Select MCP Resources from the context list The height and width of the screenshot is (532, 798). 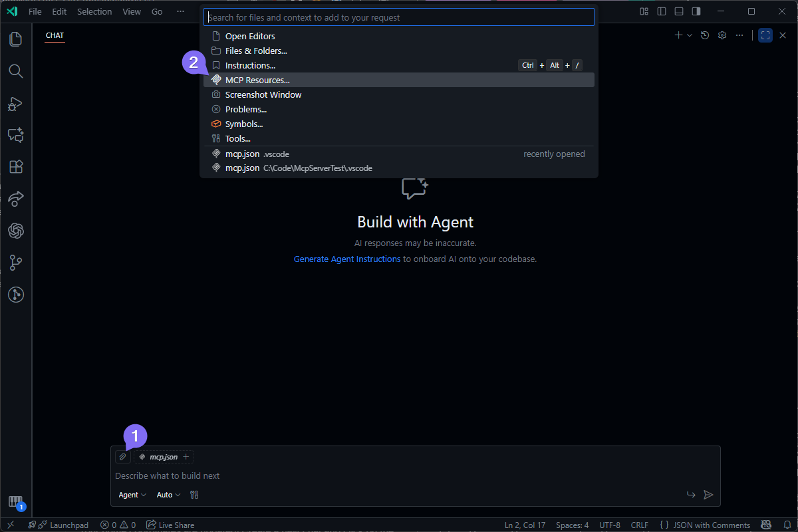click(257, 79)
